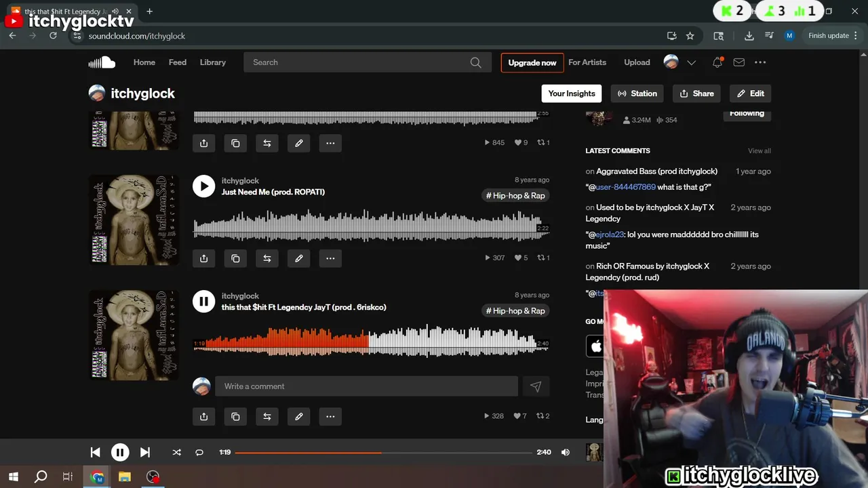Click the profile Share button
Viewport: 868px width, 488px height.
[x=696, y=94]
